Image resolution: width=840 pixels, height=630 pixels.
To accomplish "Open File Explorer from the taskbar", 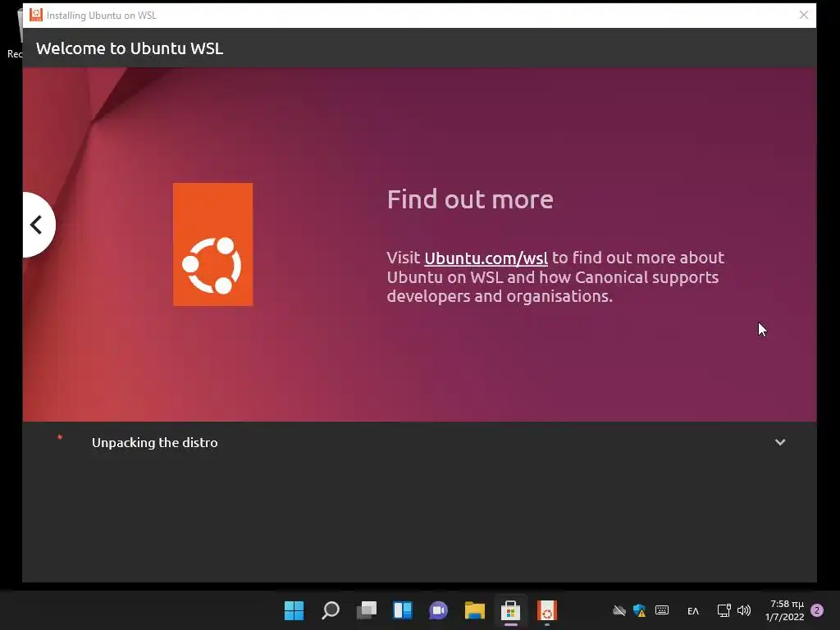I will click(x=475, y=610).
